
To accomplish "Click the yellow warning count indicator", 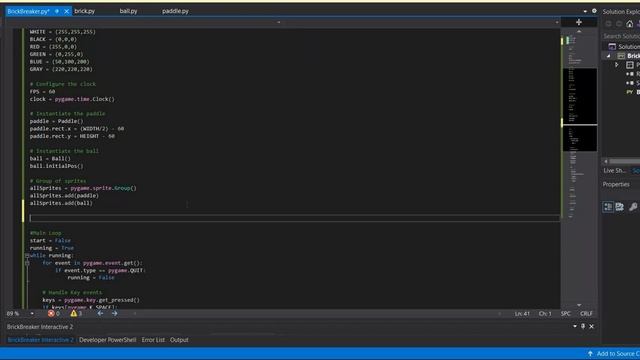I will tap(76, 313).
